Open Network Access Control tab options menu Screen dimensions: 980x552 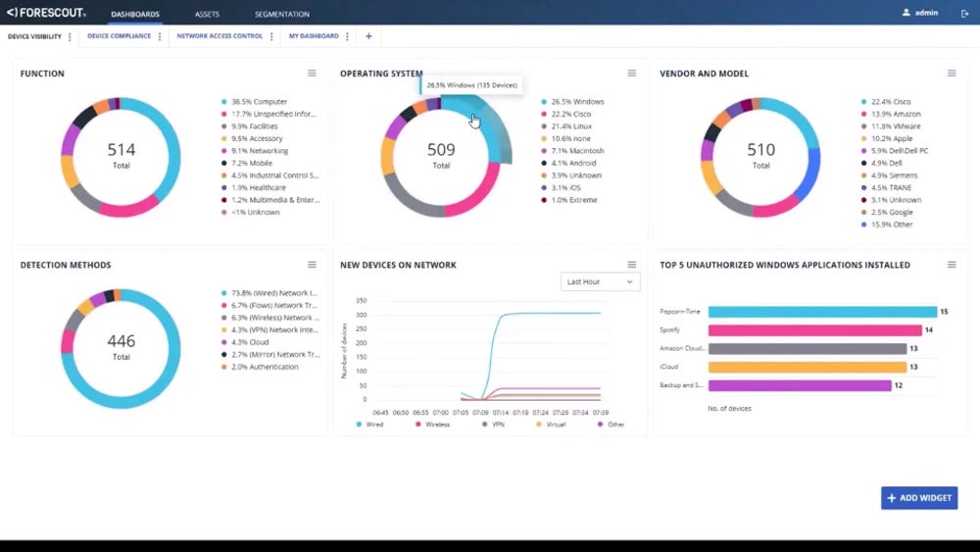(271, 36)
